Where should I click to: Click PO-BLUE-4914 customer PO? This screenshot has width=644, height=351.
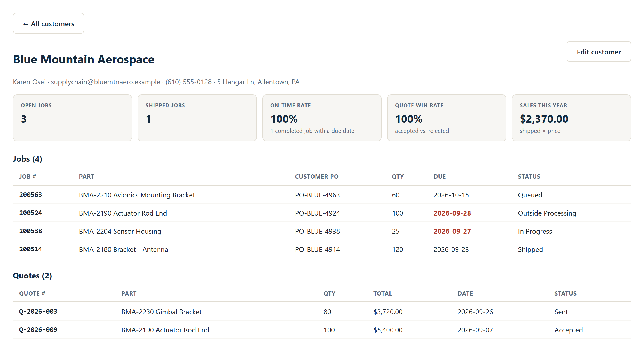[317, 249]
